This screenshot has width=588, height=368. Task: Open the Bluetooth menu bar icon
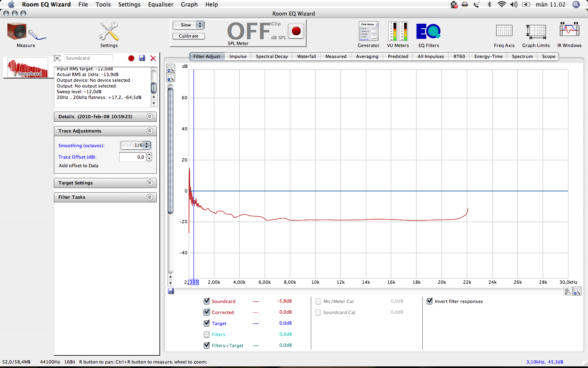pos(489,4)
